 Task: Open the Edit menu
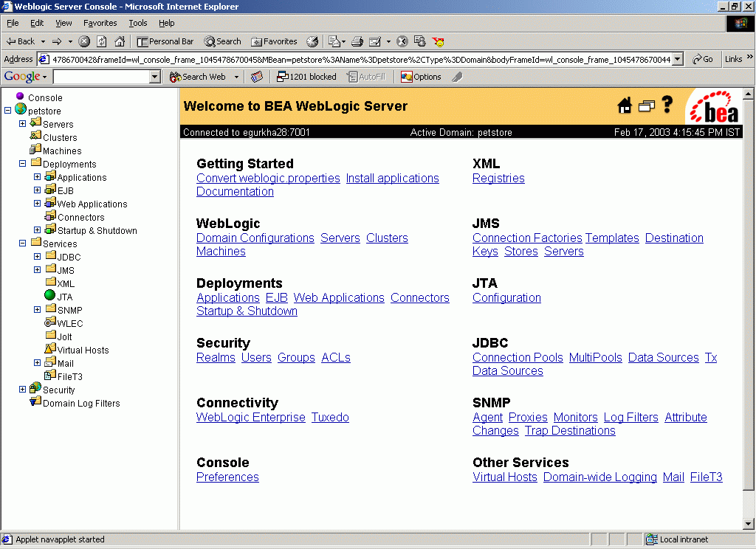(x=37, y=23)
